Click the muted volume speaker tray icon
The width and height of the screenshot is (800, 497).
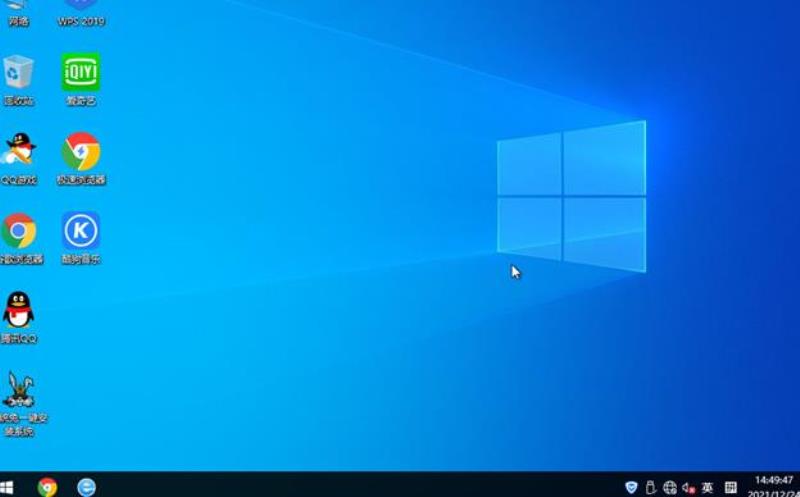click(688, 488)
